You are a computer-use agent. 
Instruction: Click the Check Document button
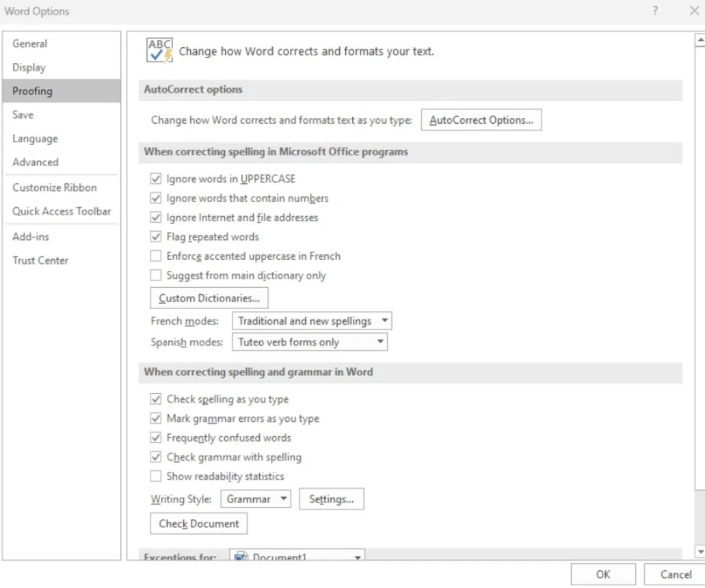(199, 524)
